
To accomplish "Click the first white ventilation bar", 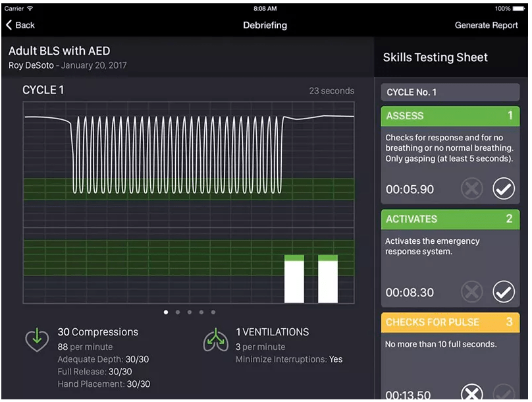I will pos(294,280).
